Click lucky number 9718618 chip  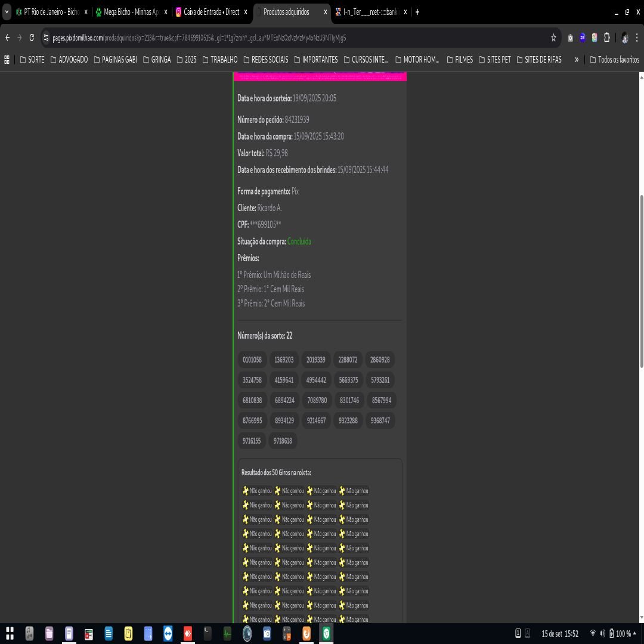(283, 441)
